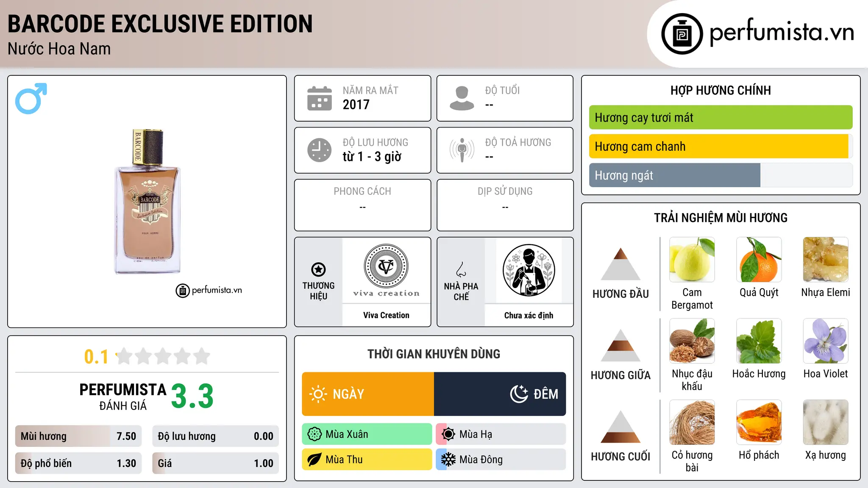Click the nose icon above Nhà pha chế

(461, 269)
